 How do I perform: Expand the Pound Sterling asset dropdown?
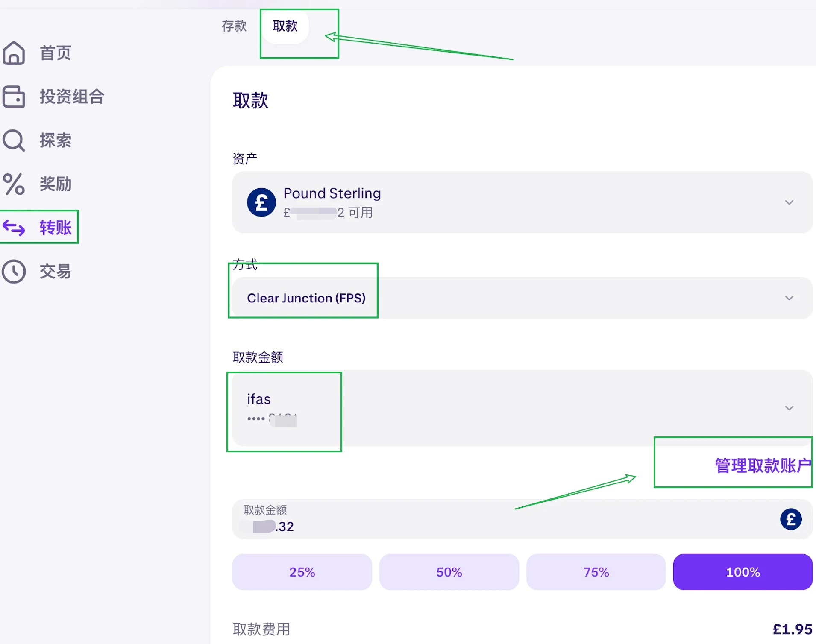789,202
